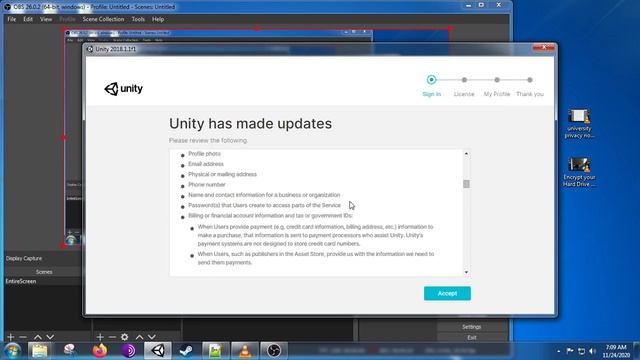Open File Explorer from the taskbar
This screenshot has height=360, width=640.
pos(40,351)
